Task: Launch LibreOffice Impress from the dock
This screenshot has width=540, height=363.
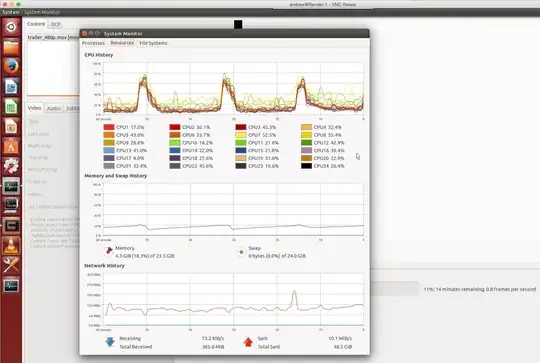Action: [x=11, y=126]
